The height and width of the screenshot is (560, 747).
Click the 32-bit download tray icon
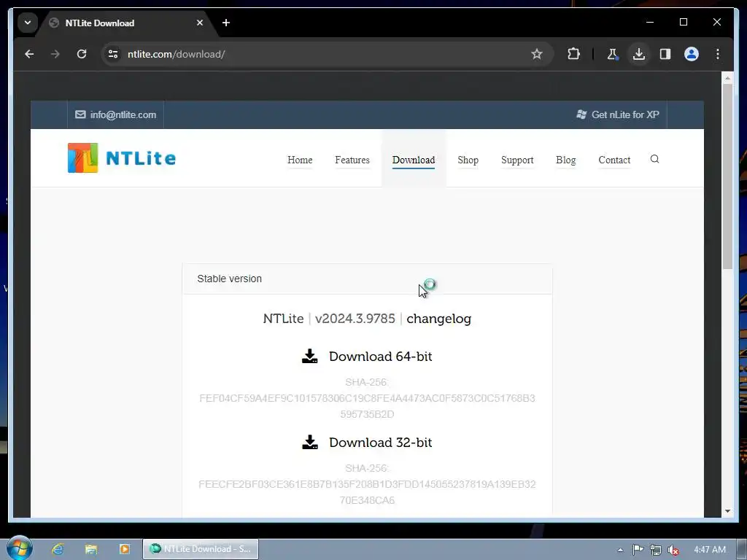[309, 442]
